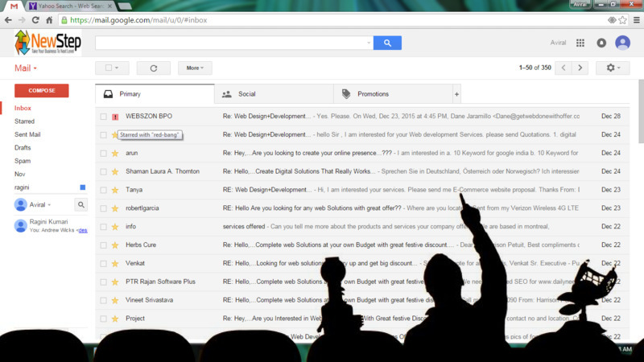Open the Spam folder
Screen dimensions: 644x362
click(23, 161)
